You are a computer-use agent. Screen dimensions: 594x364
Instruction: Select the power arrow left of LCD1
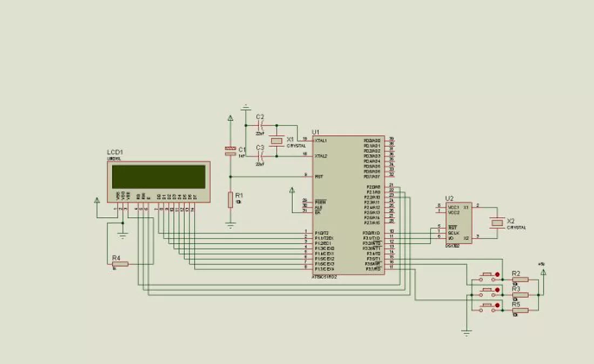[x=97, y=201]
